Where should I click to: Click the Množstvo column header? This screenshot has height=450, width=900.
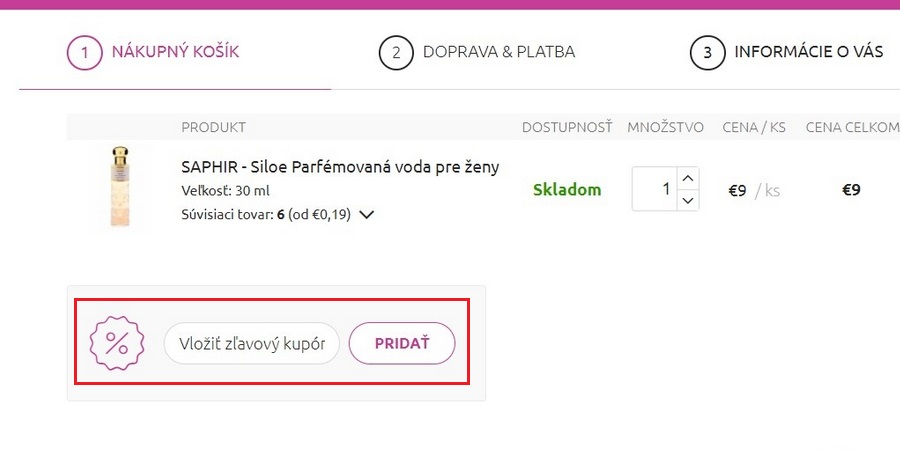tap(666, 127)
